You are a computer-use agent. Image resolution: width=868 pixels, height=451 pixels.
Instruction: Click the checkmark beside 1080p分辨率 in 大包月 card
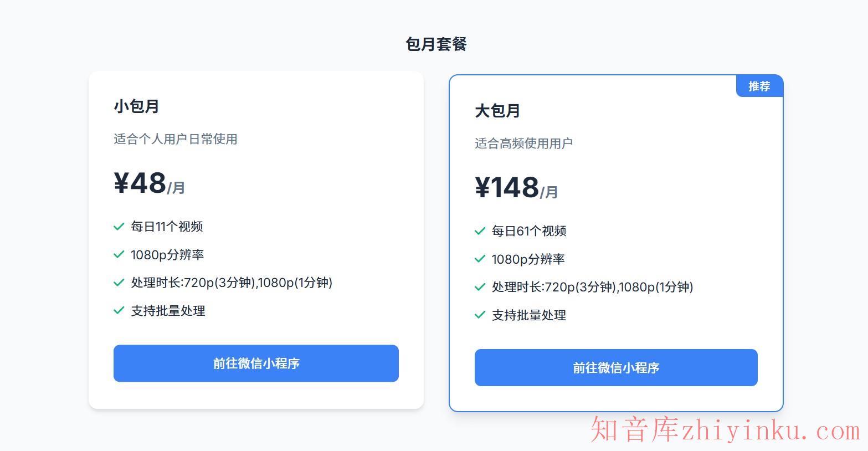[x=480, y=259]
